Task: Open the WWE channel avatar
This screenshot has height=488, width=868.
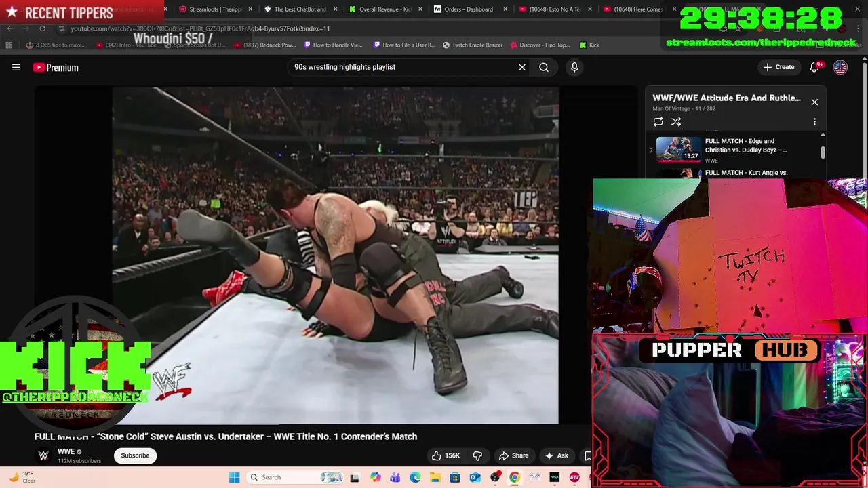Action: [x=43, y=455]
